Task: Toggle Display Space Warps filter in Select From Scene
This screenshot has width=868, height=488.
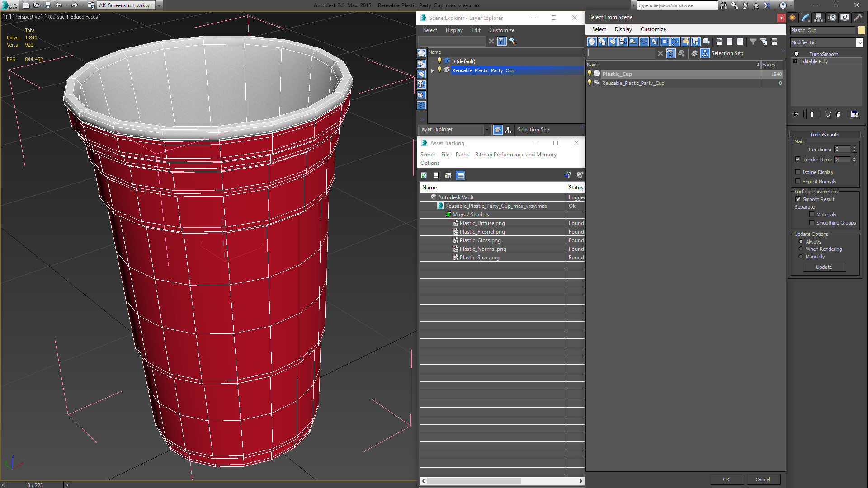Action: tap(644, 42)
